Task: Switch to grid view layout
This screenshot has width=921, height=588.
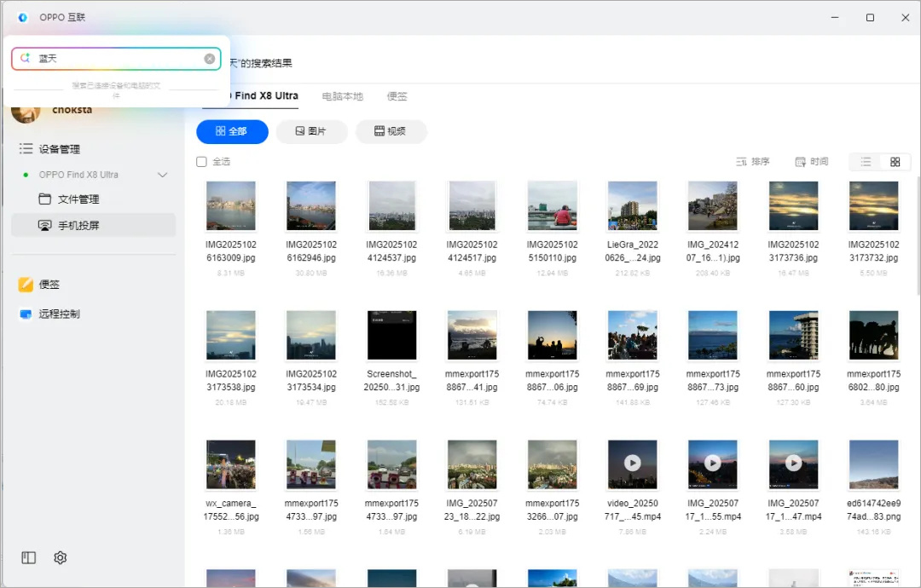Action: 895,162
